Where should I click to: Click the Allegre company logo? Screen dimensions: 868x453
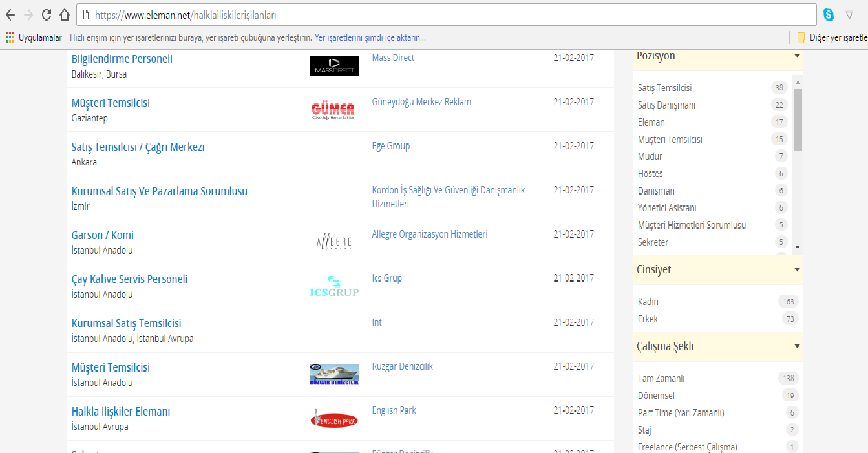335,242
